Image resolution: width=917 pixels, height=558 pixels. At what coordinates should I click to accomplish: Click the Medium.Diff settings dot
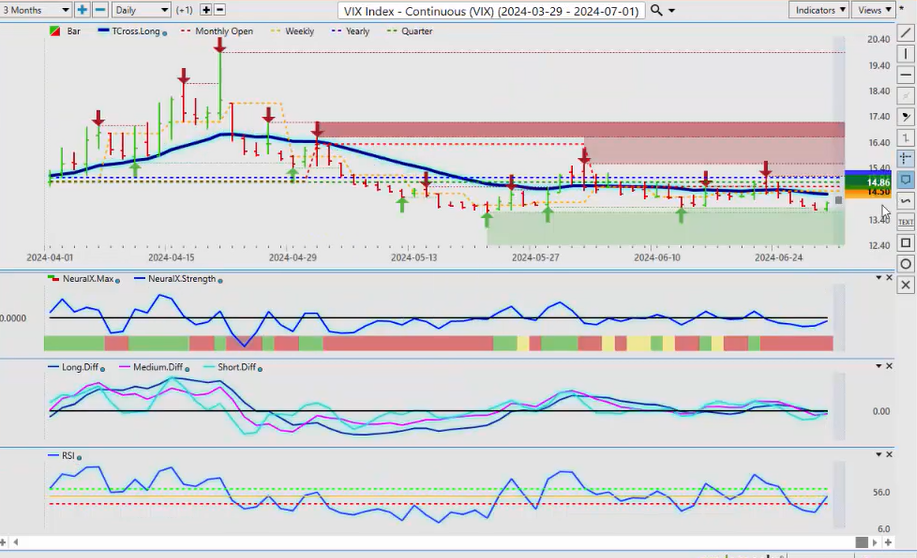click(x=187, y=369)
